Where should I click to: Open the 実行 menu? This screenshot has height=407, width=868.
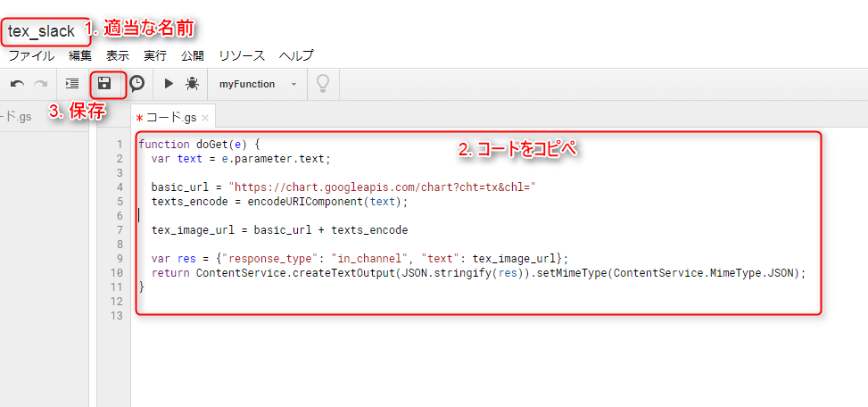pos(155,55)
